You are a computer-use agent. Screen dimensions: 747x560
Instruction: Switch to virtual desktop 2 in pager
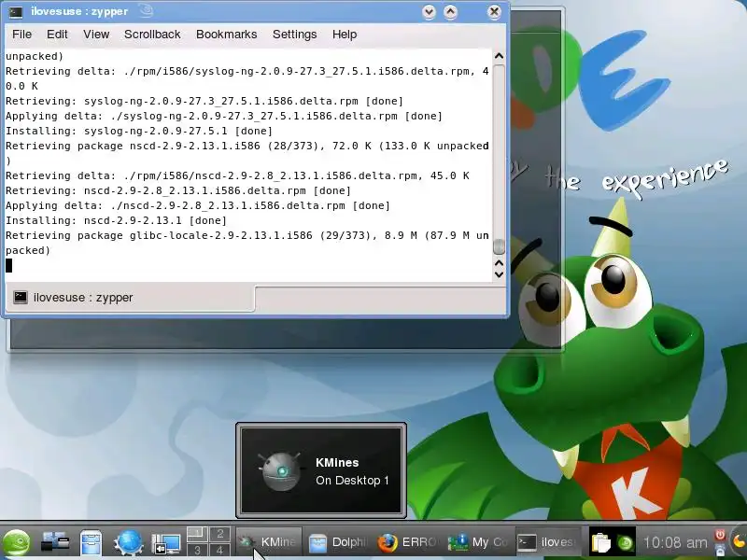219,533
